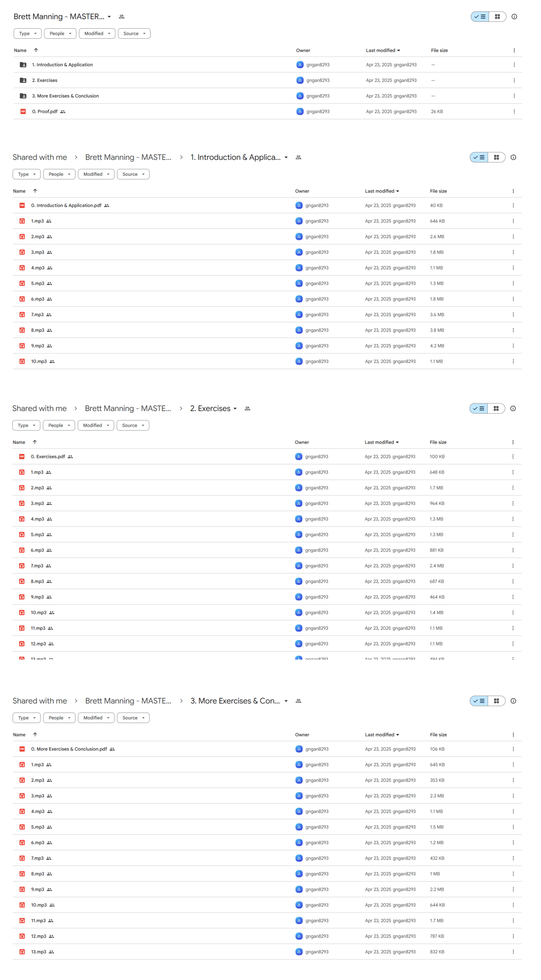Select 3.8 MB 8.mp3 file in Introduction folder
This screenshot has height=980, width=541.
click(267, 330)
